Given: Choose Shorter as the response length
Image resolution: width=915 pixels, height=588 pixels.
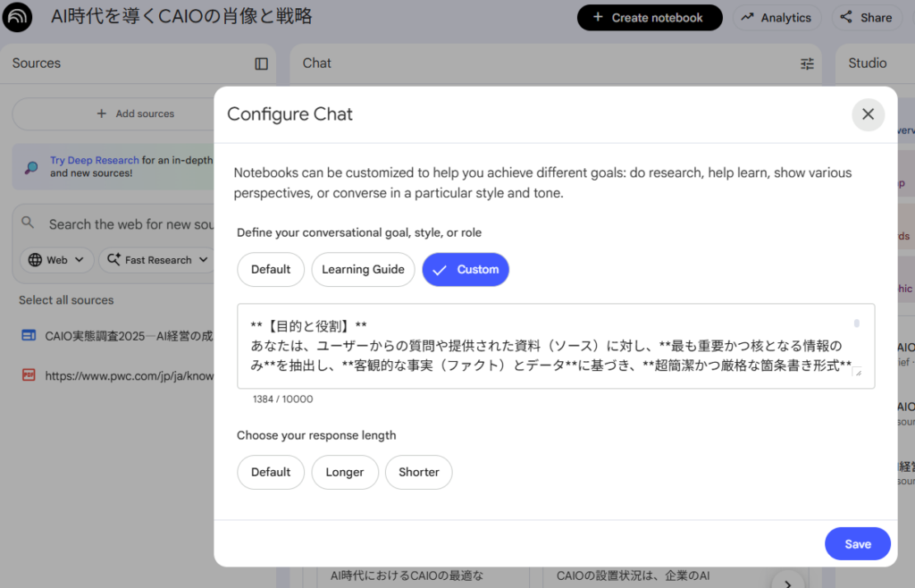Looking at the screenshot, I should tap(418, 472).
